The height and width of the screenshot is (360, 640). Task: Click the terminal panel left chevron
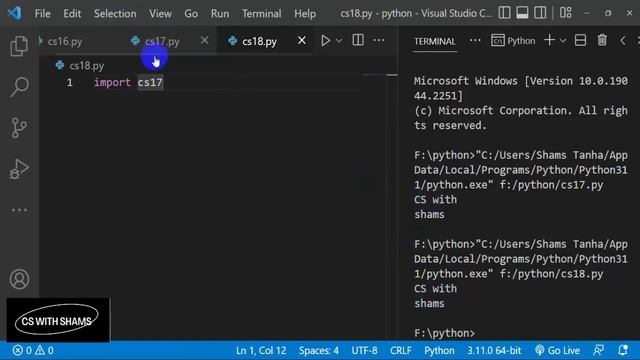point(622,40)
